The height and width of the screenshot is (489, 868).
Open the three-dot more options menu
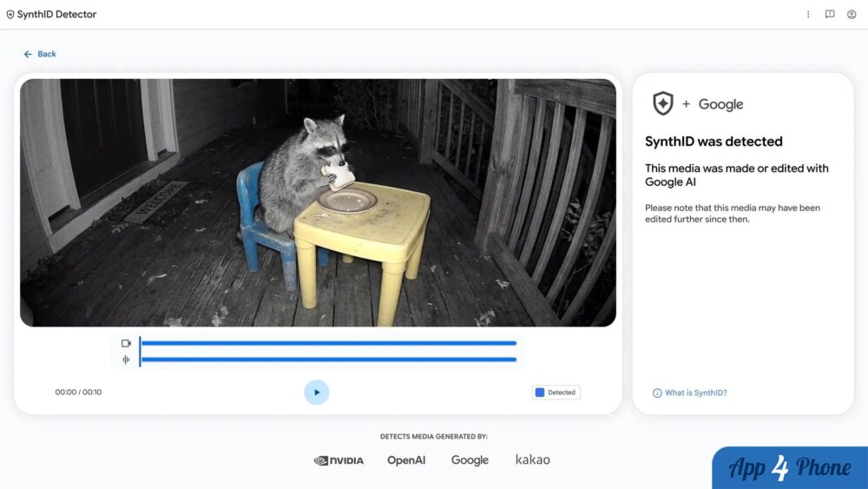808,15
